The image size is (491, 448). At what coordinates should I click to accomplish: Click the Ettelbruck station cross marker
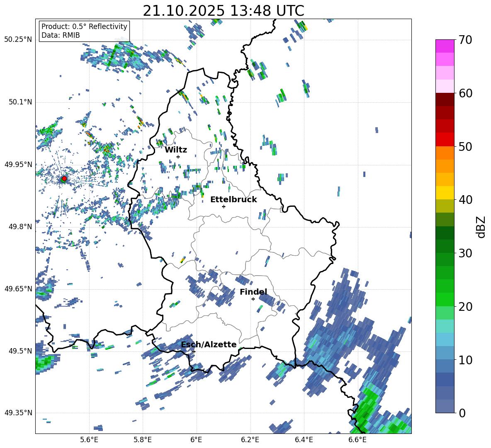224,206
